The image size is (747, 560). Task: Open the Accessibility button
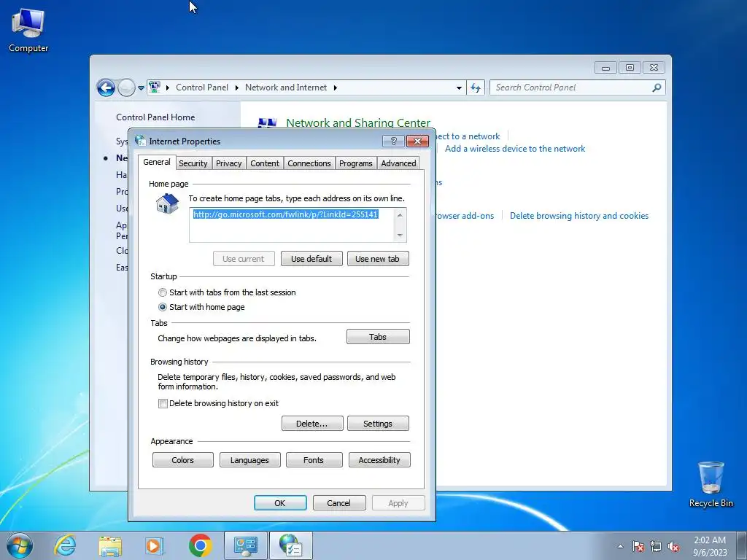tap(379, 460)
